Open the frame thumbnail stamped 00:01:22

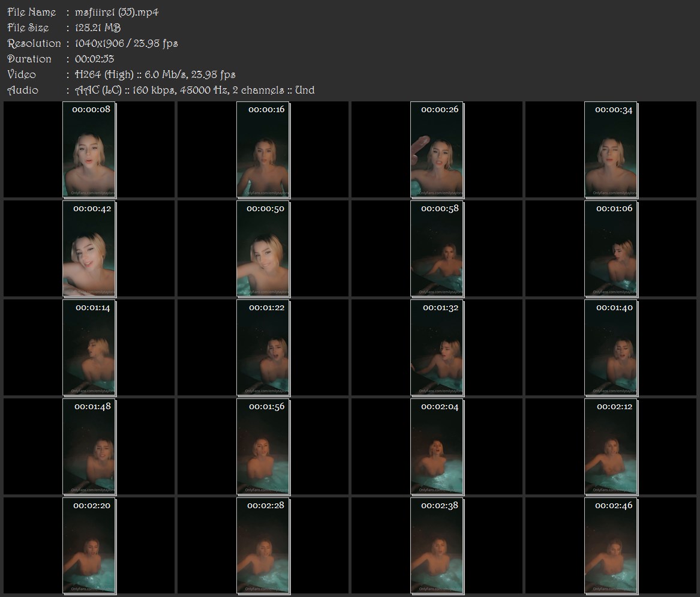pyautogui.click(x=263, y=347)
